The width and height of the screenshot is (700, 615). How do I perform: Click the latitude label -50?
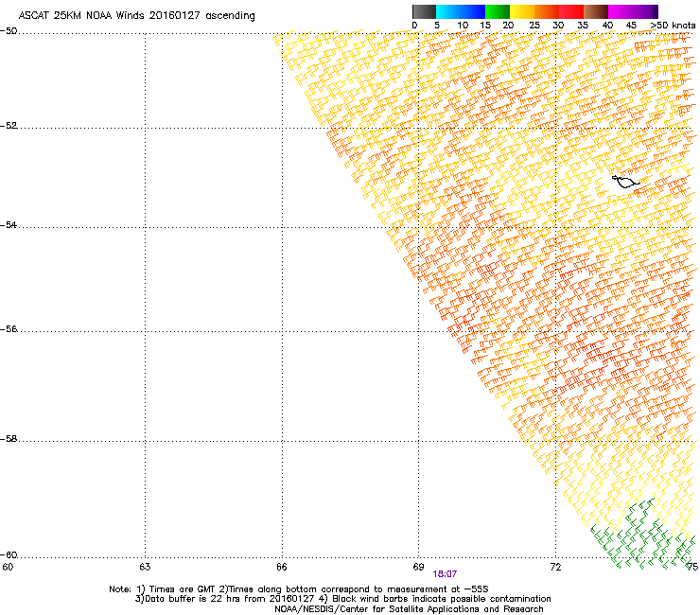pyautogui.click(x=9, y=31)
